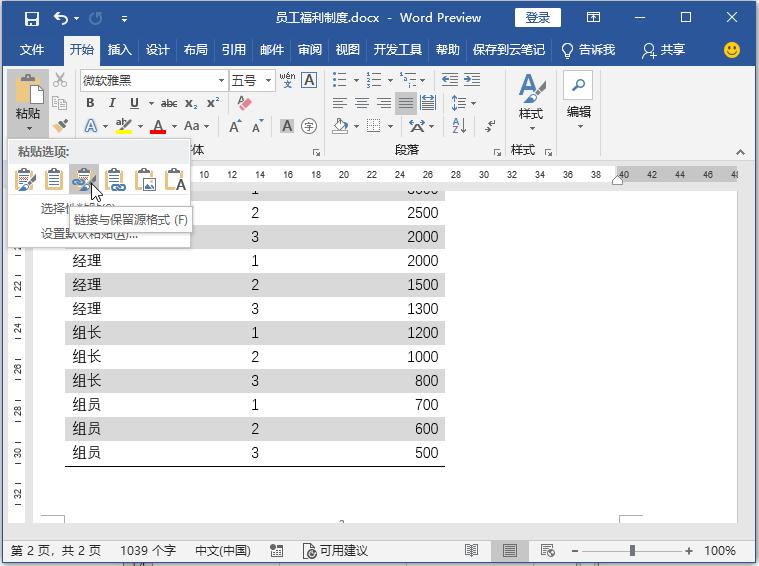Choose link and keep source formatting paste

coord(84,179)
